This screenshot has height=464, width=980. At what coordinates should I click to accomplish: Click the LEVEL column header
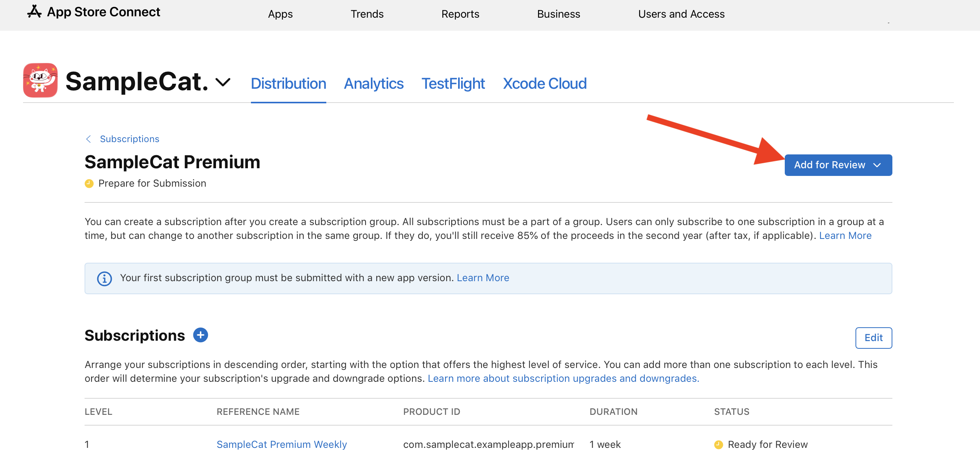(98, 412)
